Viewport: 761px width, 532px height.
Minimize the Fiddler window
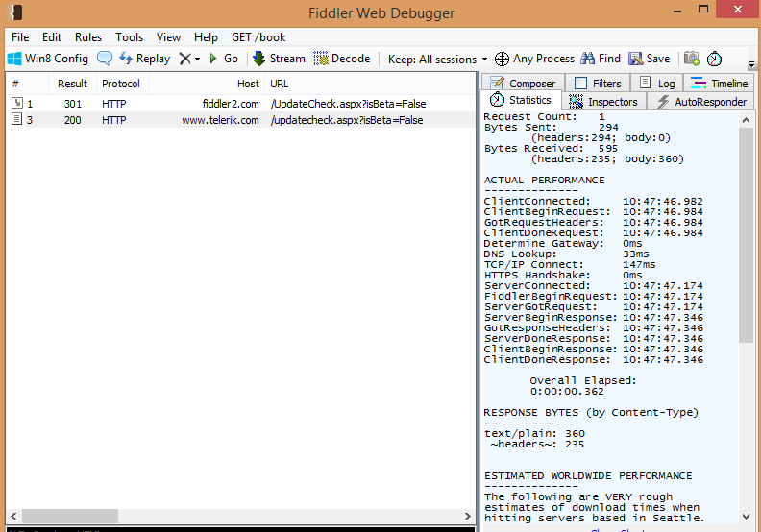(x=677, y=11)
